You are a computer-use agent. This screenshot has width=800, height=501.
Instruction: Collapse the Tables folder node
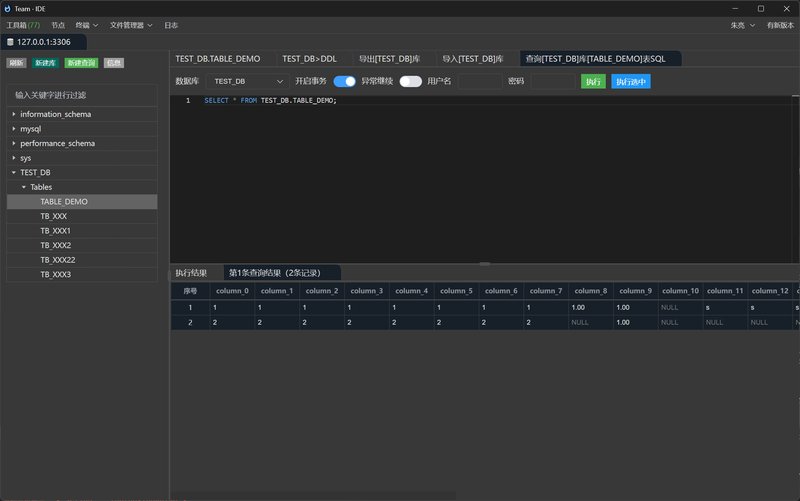24,187
